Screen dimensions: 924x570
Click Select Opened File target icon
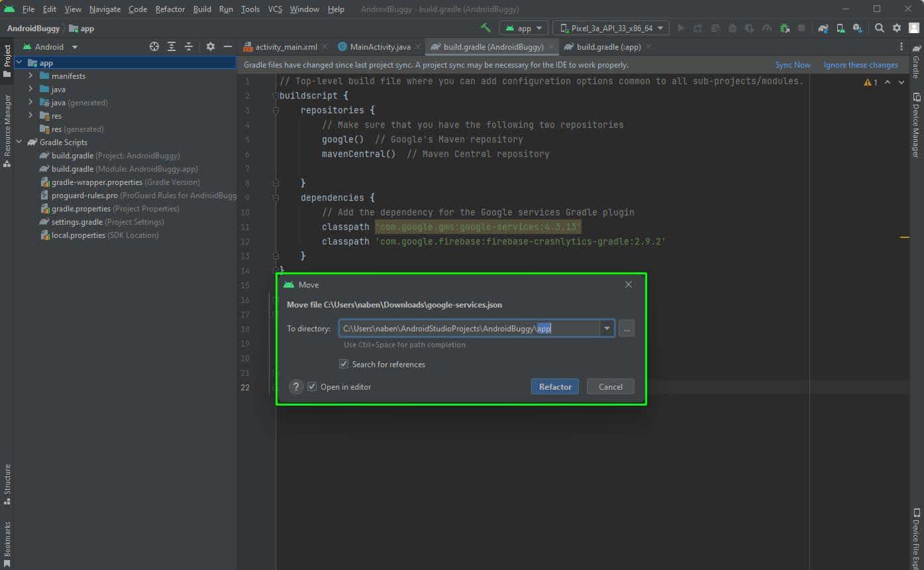click(x=154, y=46)
